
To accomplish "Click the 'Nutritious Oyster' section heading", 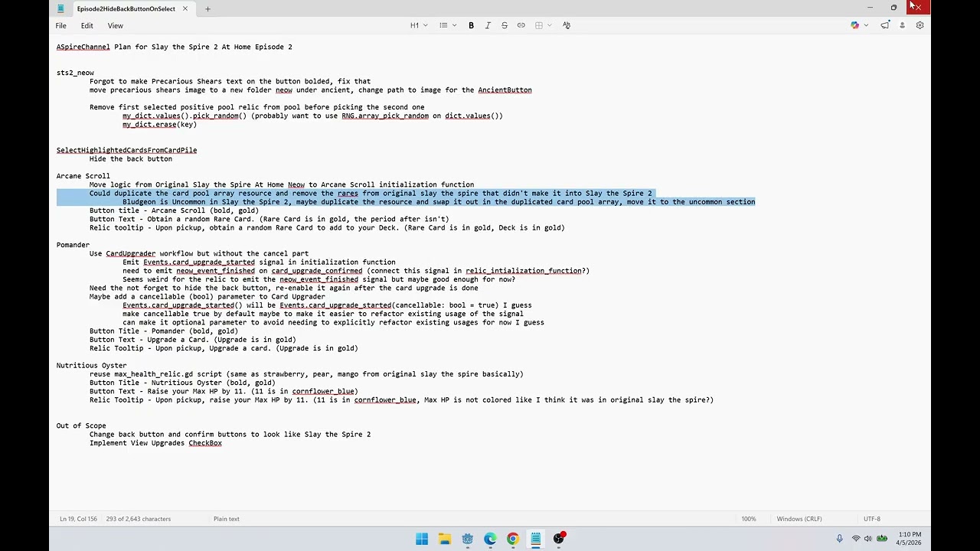I will click(92, 366).
